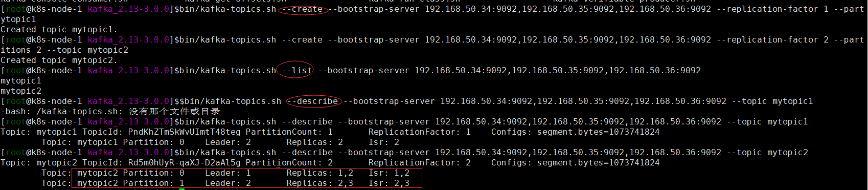Click "Replicas: 2,3" on mytopic2 Partition 1 row
Viewport: 868px width, 190px height.
point(320,183)
